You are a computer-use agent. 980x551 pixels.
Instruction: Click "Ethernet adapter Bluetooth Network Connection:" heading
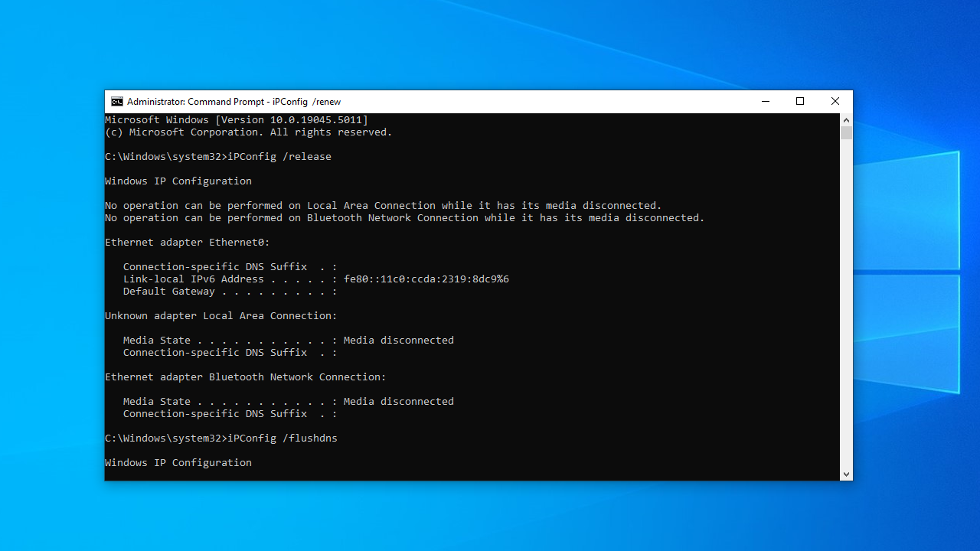[246, 377]
